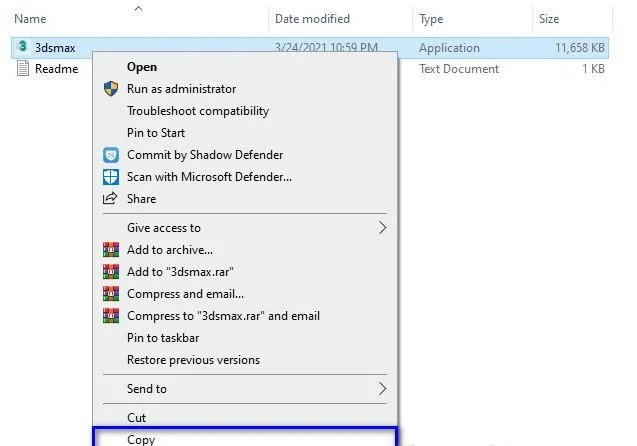Select Cut from the context menu
Screen dimensions: 637x446
245,418
